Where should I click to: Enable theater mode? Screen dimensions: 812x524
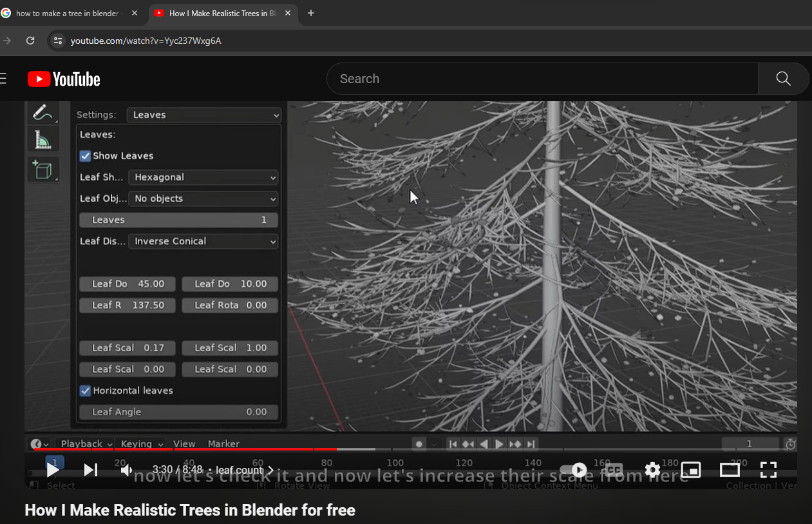(730, 470)
